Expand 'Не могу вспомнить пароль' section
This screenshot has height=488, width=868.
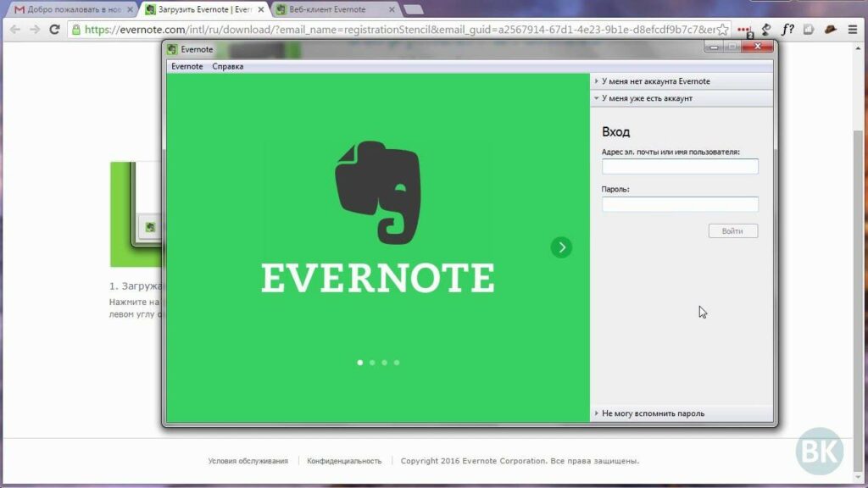(653, 413)
